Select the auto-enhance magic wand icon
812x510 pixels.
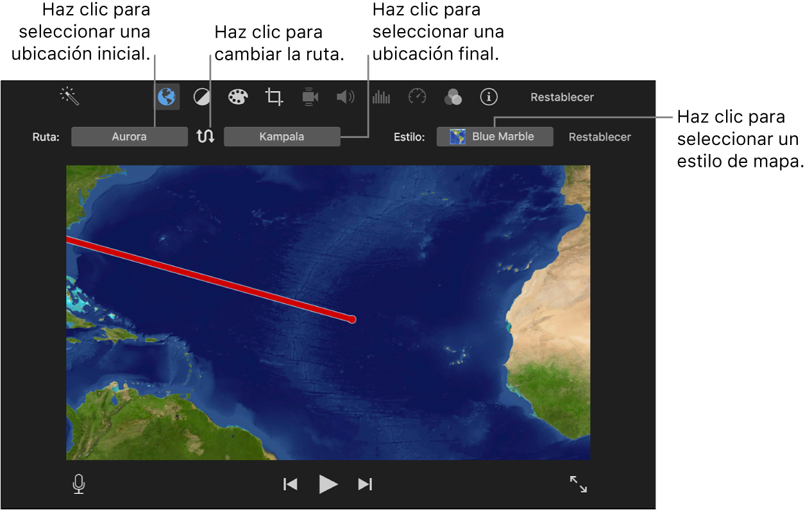point(69,96)
